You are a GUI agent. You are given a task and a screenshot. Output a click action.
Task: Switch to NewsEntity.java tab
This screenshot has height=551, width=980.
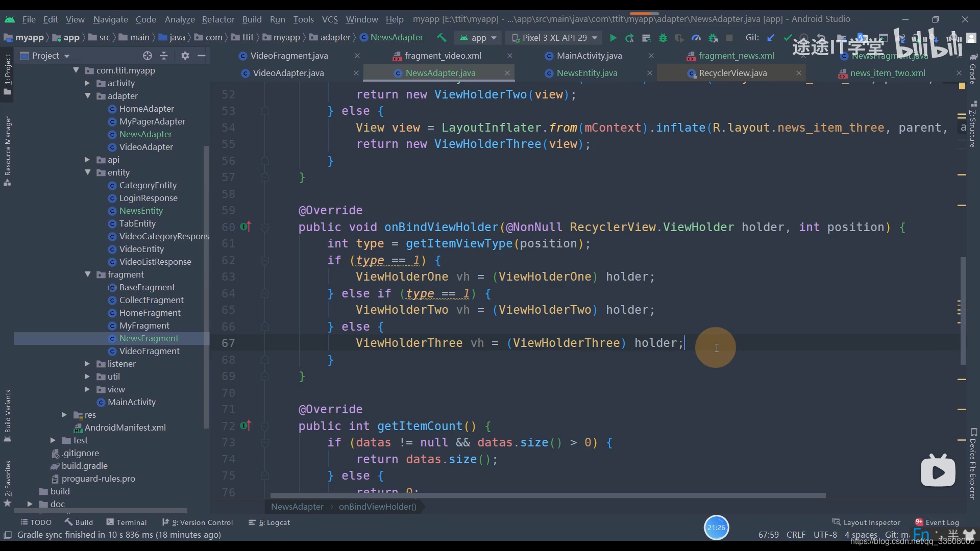point(587,73)
